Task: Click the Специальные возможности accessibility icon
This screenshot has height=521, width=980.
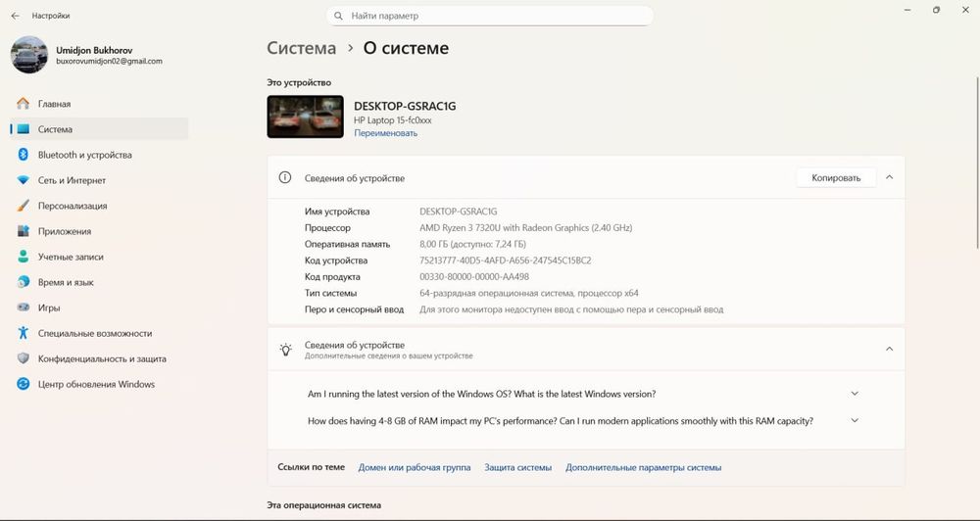Action: click(24, 333)
